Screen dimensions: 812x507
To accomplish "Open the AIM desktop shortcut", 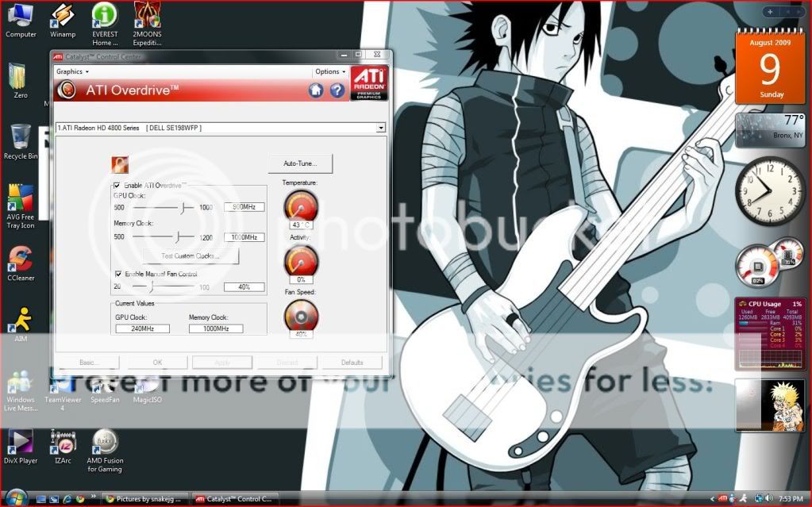I will [21, 325].
